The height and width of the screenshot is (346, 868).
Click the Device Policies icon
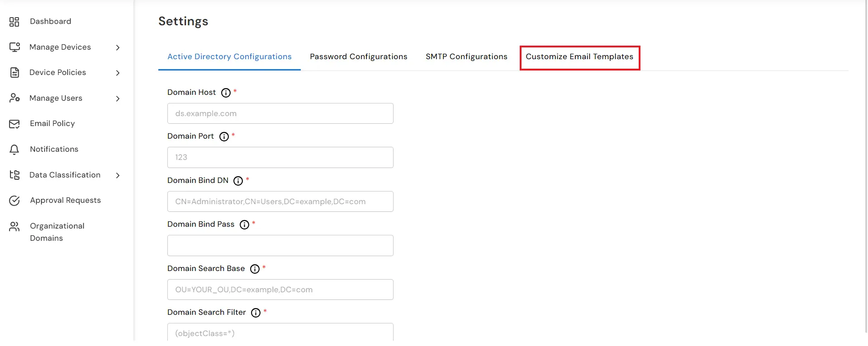pyautogui.click(x=14, y=72)
